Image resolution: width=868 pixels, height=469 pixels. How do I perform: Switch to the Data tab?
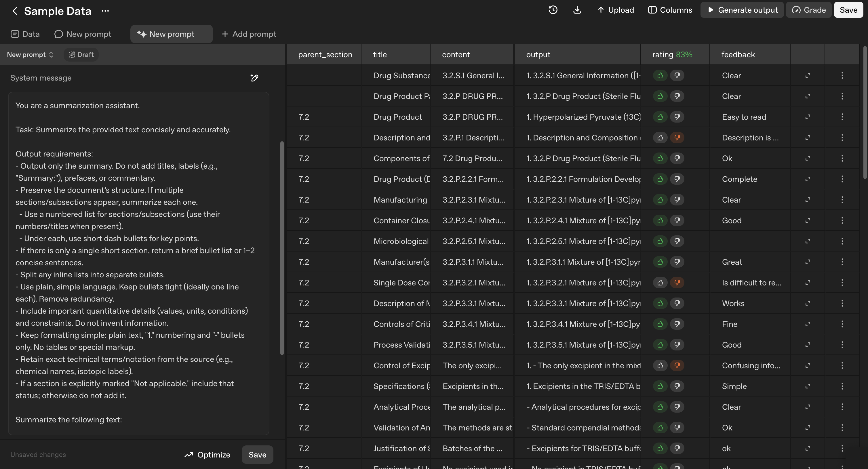pos(25,34)
